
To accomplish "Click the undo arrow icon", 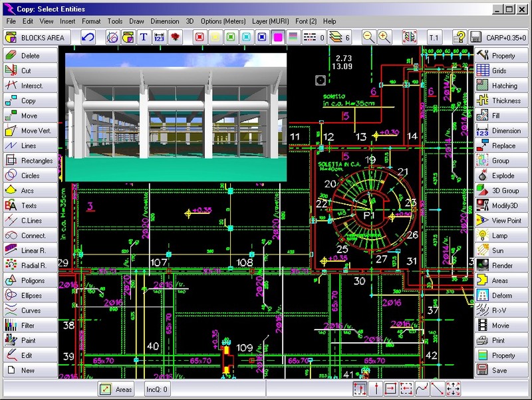I will [88, 37].
